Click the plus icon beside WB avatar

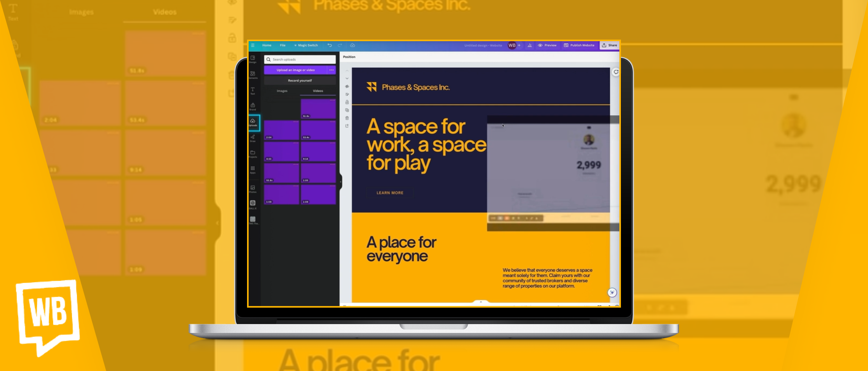519,45
